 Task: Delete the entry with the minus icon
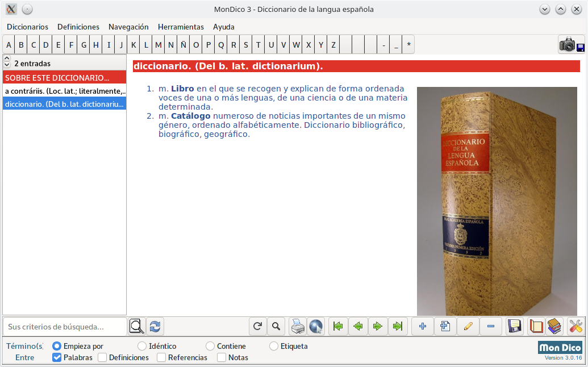[x=490, y=326]
